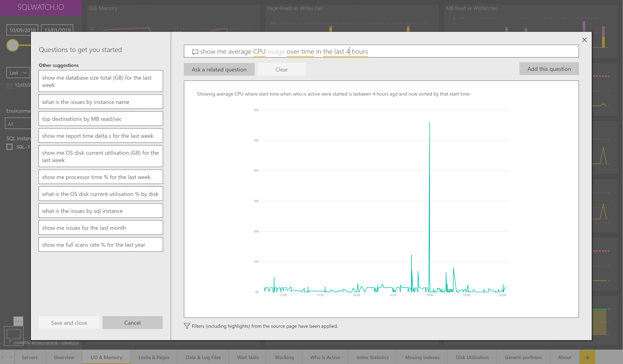Select 'show me OS disk current utilisation (GB)' suggestion
This screenshot has width=623, height=364.
coord(101,156)
